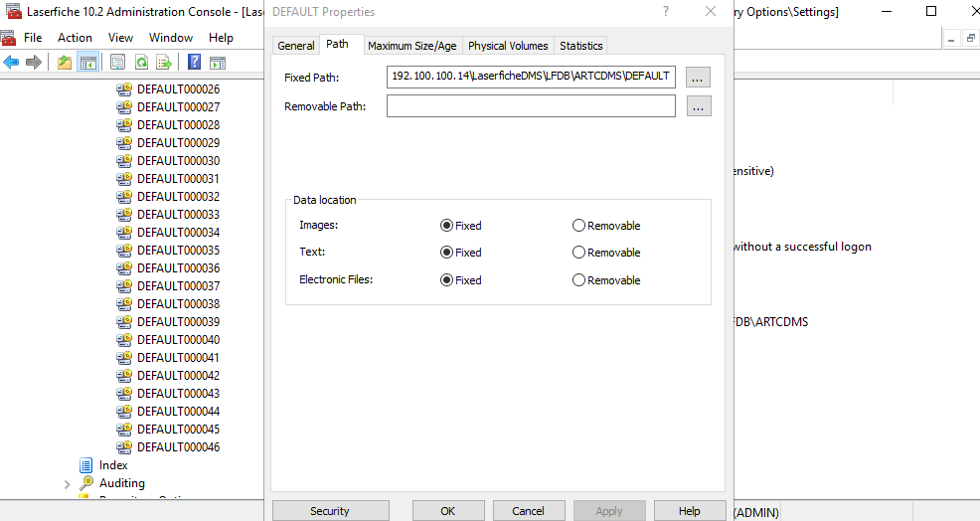
Task: Open the Window menu
Action: click(171, 38)
